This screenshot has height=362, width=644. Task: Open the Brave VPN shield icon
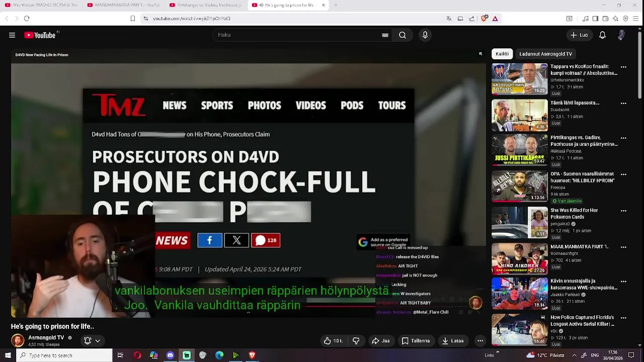625,19
